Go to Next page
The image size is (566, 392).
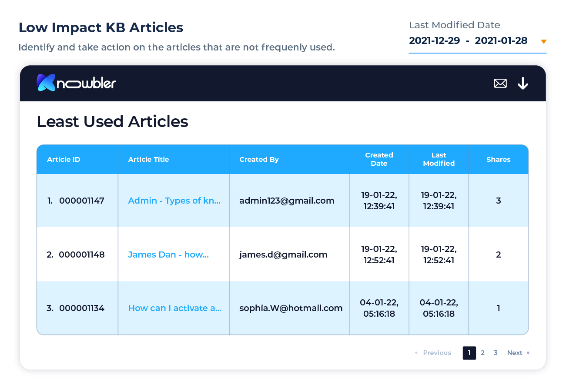518,353
